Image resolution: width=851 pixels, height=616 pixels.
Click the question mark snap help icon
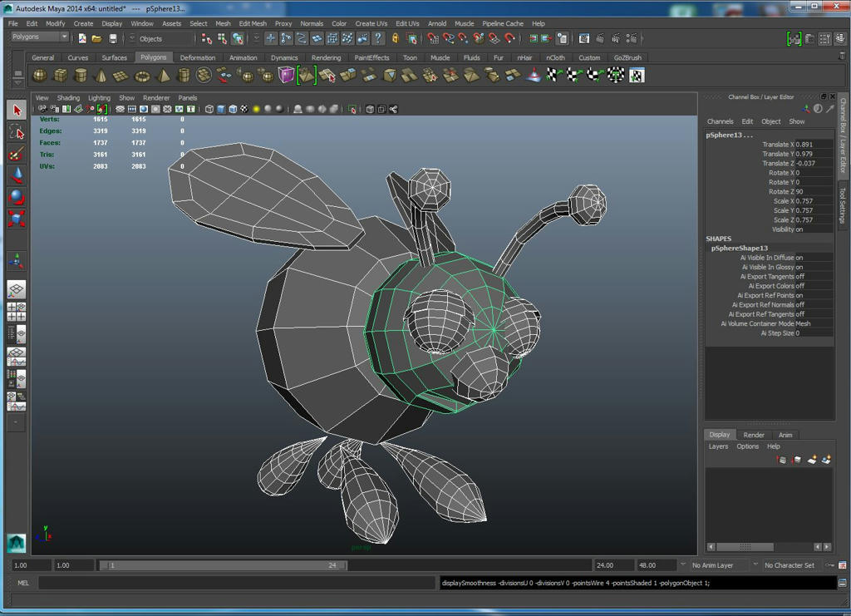378,38
